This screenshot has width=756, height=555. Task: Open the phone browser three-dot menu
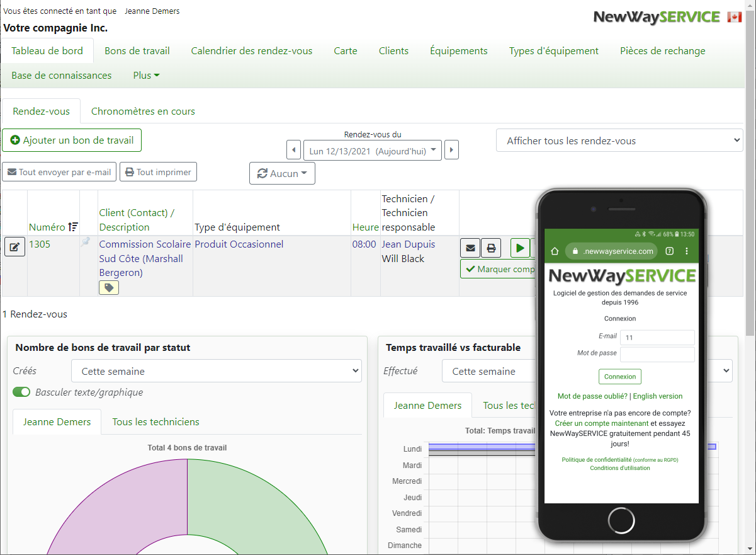[x=687, y=251]
